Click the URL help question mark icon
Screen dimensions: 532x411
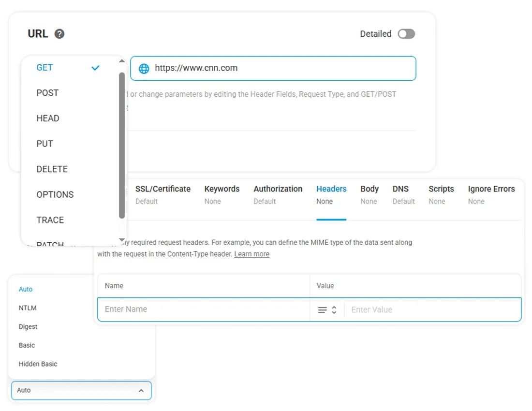pyautogui.click(x=59, y=34)
